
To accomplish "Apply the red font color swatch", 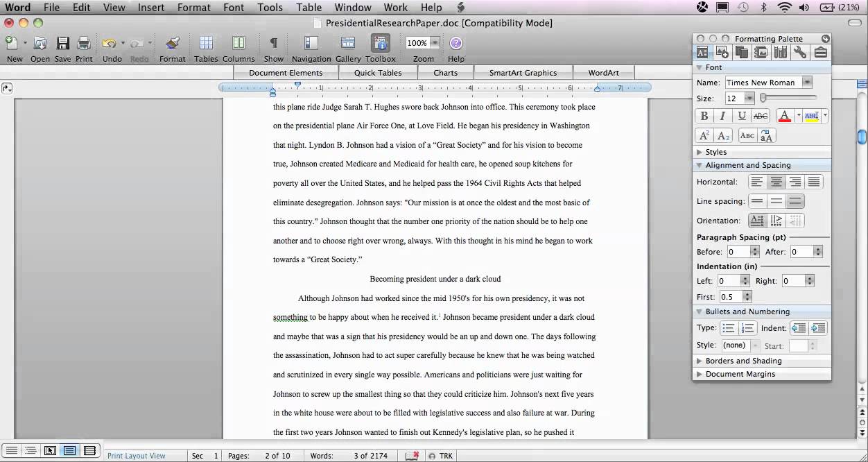I will [785, 116].
